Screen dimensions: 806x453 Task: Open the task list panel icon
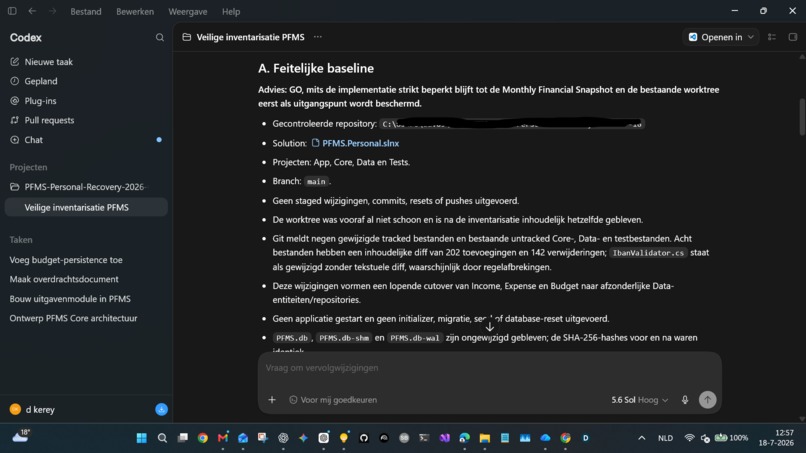(772, 37)
